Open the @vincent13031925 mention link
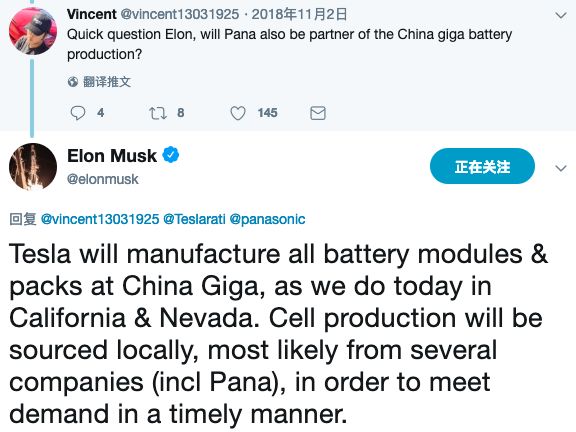The width and height of the screenshot is (576, 432). point(100,219)
